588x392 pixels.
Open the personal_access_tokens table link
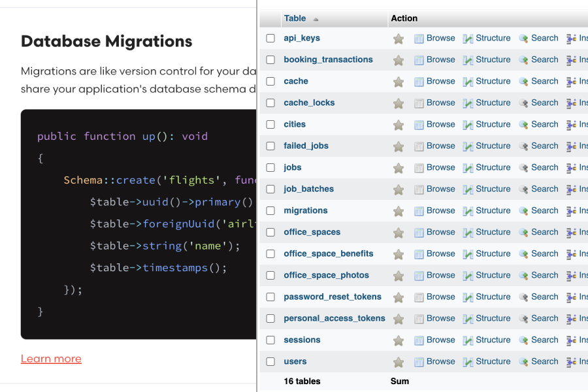(334, 318)
